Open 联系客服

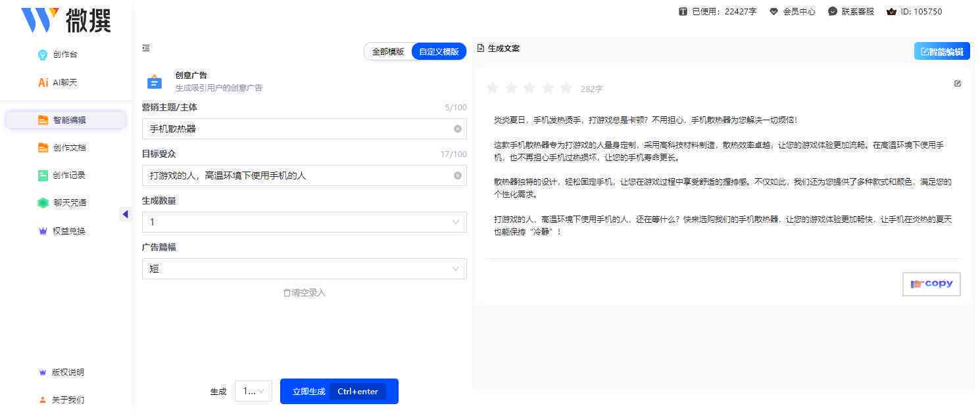pos(851,11)
